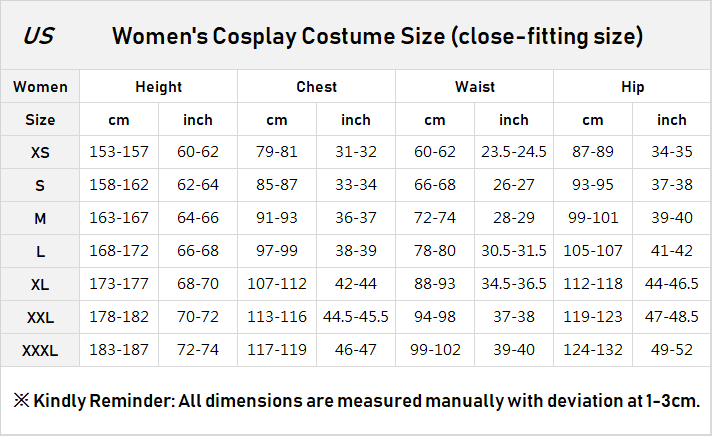Select the M size row label

pos(40,218)
